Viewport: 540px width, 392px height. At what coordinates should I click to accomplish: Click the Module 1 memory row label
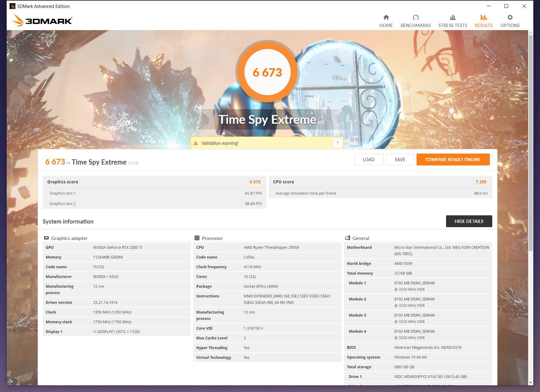pos(357,283)
